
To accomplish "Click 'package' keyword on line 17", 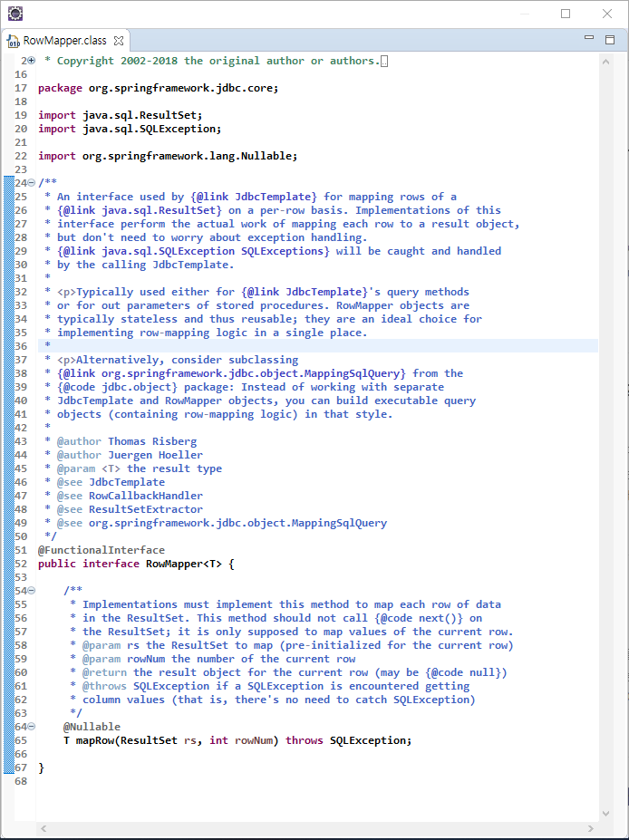I will [x=60, y=89].
